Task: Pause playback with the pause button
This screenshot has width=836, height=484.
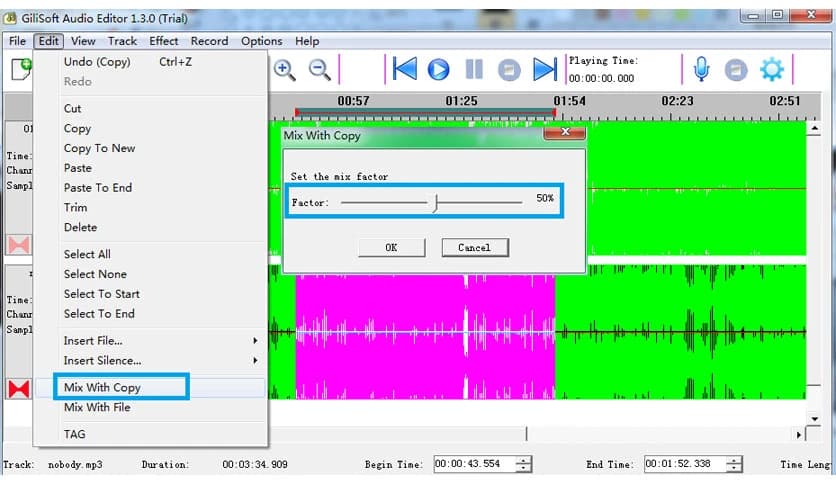Action: pyautogui.click(x=474, y=69)
